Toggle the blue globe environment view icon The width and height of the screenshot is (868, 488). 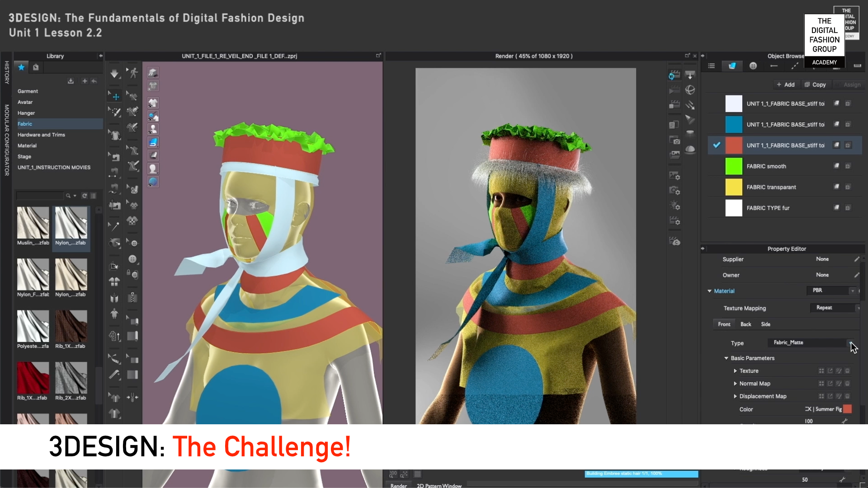153,182
